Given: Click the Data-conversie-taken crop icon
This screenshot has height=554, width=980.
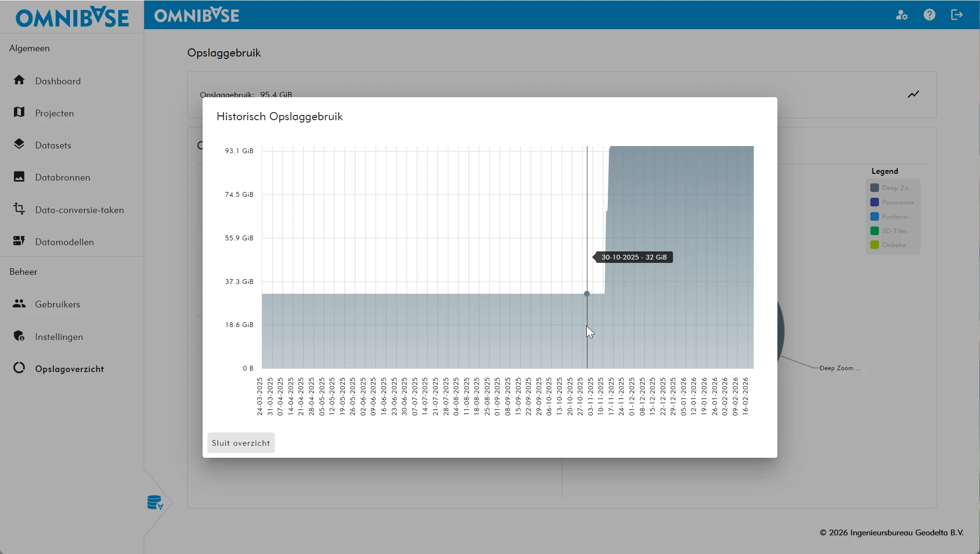Looking at the screenshot, I should pyautogui.click(x=19, y=209).
